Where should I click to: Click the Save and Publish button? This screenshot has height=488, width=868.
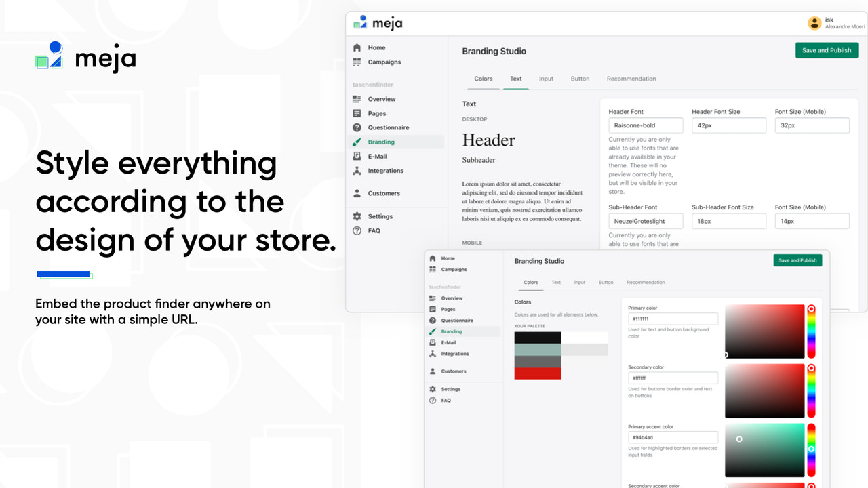pyautogui.click(x=826, y=50)
